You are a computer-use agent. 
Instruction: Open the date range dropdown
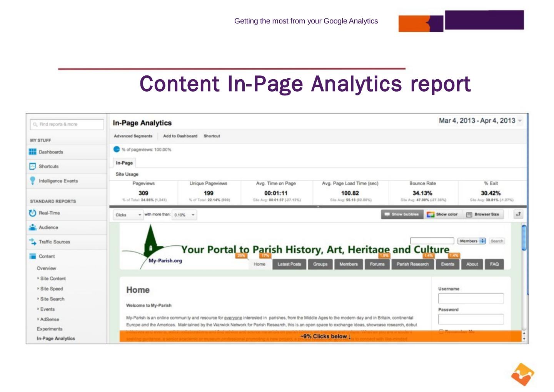click(481, 121)
